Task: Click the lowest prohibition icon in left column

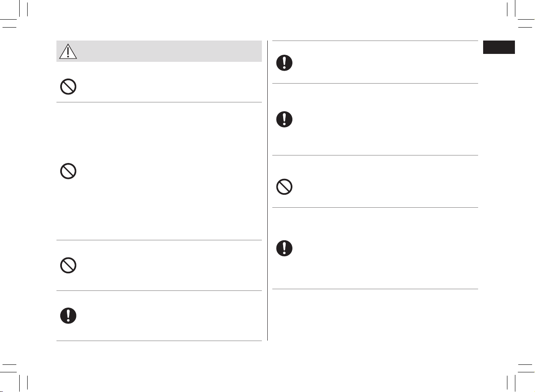Action: [68, 265]
